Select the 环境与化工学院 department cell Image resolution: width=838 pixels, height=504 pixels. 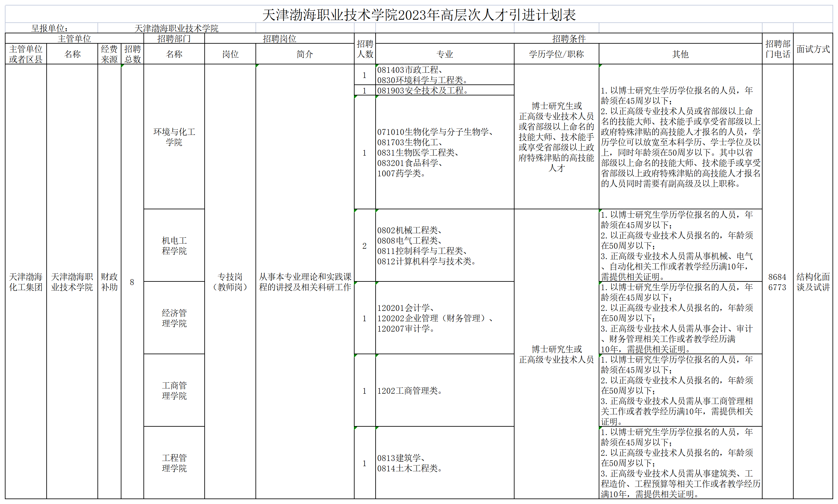click(x=174, y=137)
